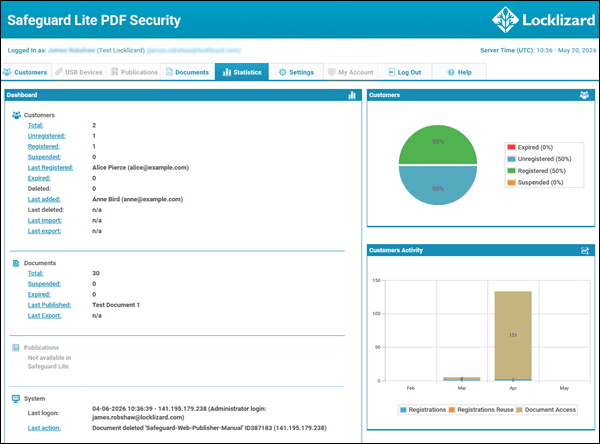Click the Statistics tab chart icon
This screenshot has width=600, height=444.
point(227,72)
